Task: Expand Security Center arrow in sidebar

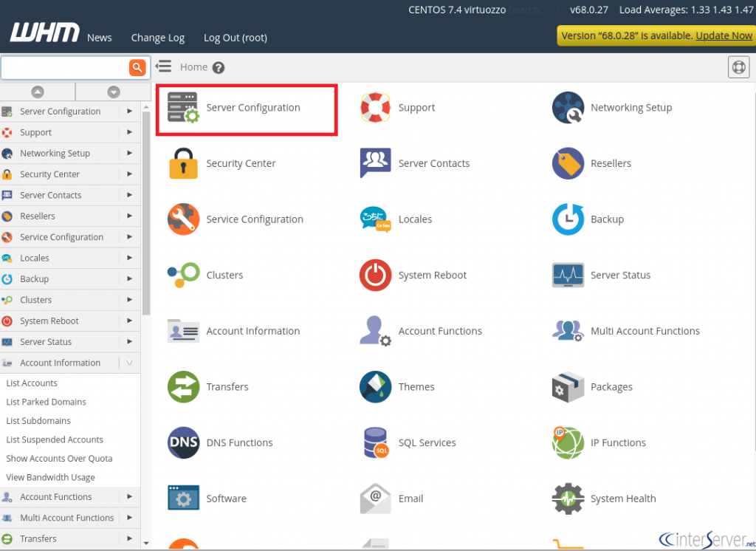Action: (129, 174)
